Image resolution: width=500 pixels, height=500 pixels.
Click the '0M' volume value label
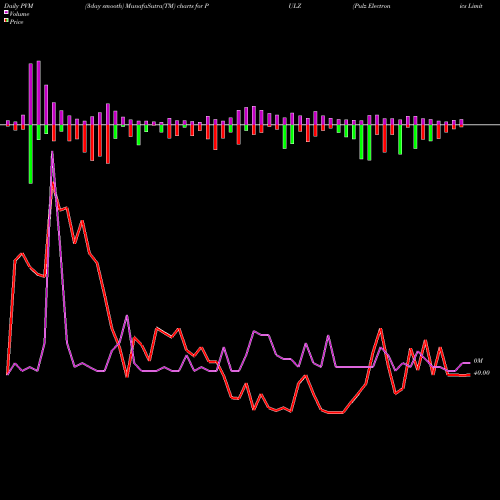click(x=478, y=361)
